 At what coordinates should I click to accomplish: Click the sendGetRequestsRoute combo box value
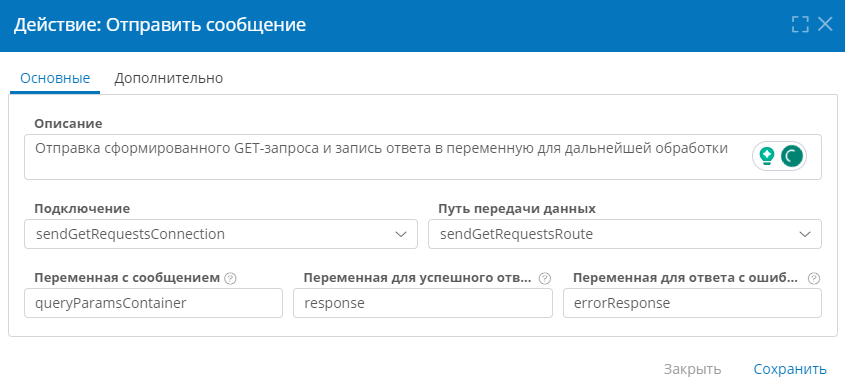pyautogui.click(x=625, y=234)
